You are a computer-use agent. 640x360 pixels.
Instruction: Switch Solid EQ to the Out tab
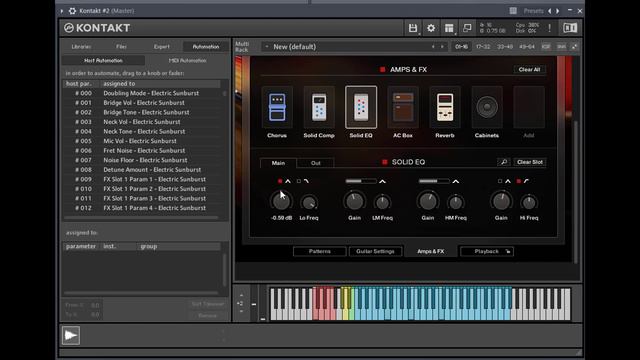pos(316,163)
